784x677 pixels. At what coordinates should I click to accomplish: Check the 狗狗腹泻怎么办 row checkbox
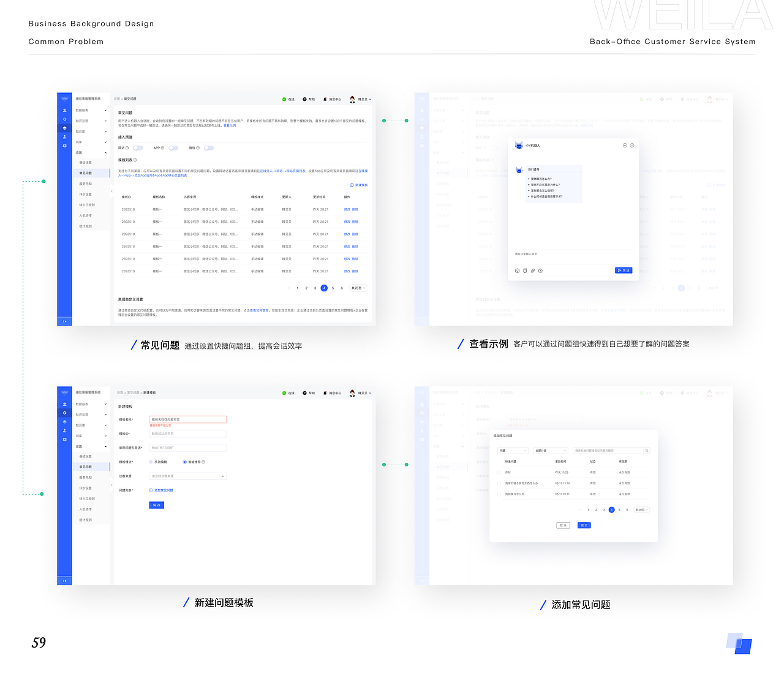[x=499, y=494]
